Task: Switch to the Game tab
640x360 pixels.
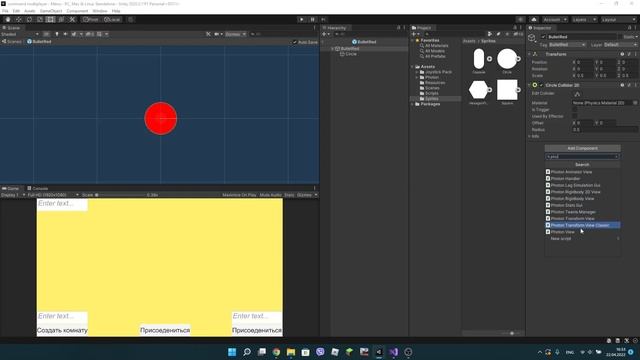Action: click(x=11, y=189)
